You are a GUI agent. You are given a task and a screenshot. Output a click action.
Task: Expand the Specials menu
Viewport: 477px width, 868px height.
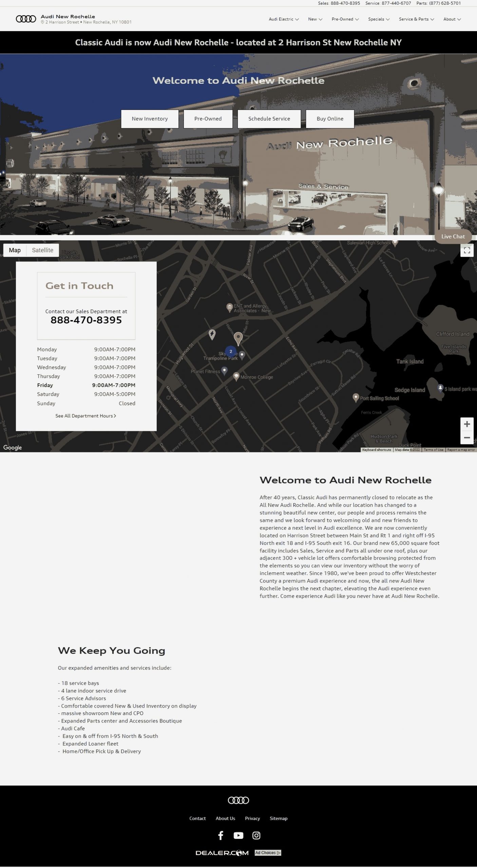point(379,19)
